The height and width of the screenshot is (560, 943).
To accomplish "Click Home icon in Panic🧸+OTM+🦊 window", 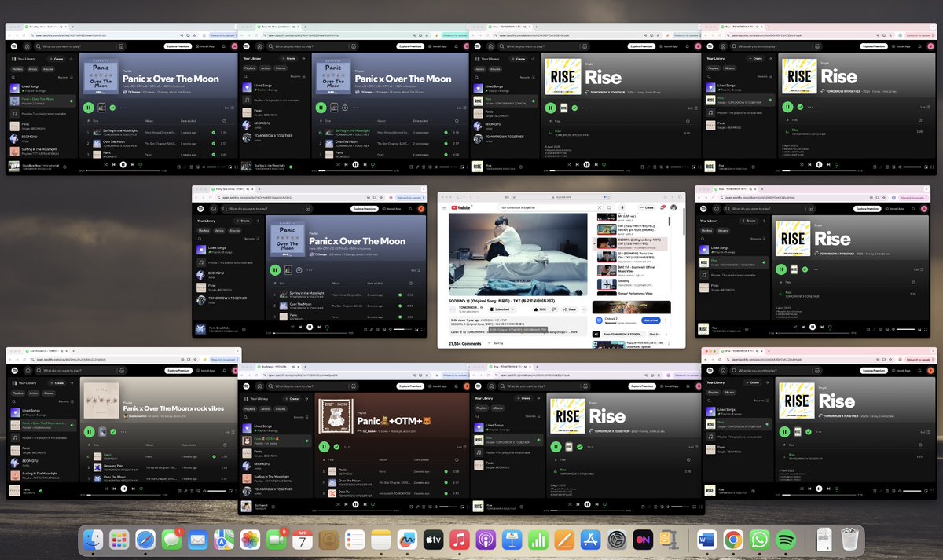I will (259, 386).
